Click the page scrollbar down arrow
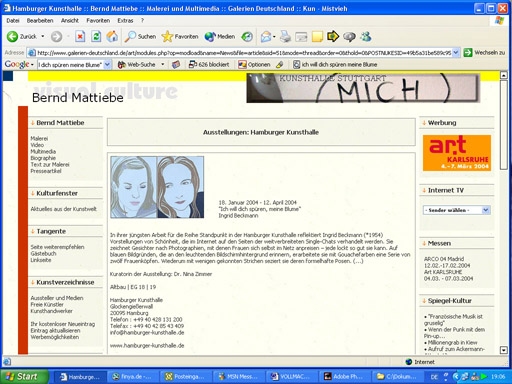 pos(504,350)
